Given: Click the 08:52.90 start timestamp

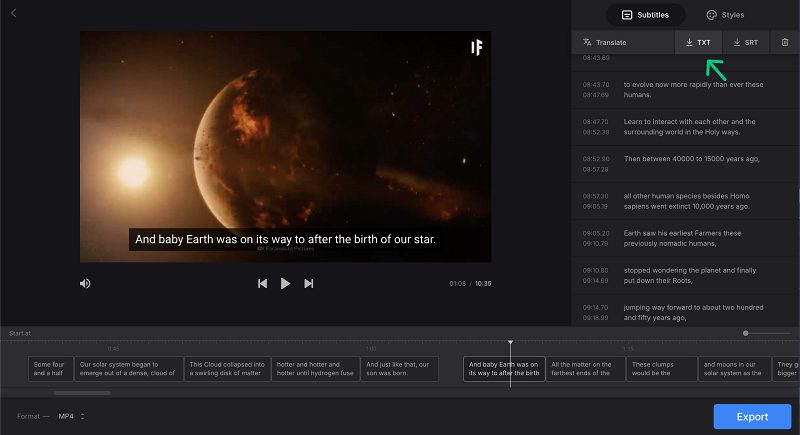Looking at the screenshot, I should pyautogui.click(x=596, y=159).
